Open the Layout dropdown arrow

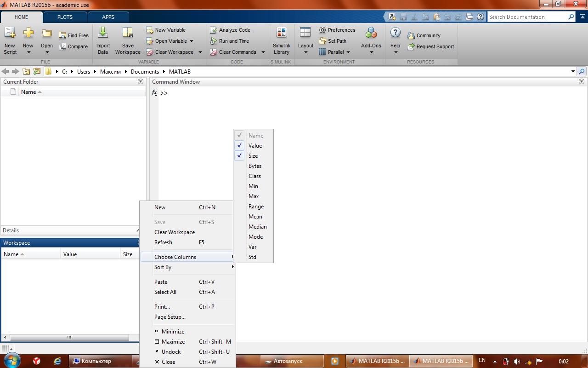pos(305,52)
